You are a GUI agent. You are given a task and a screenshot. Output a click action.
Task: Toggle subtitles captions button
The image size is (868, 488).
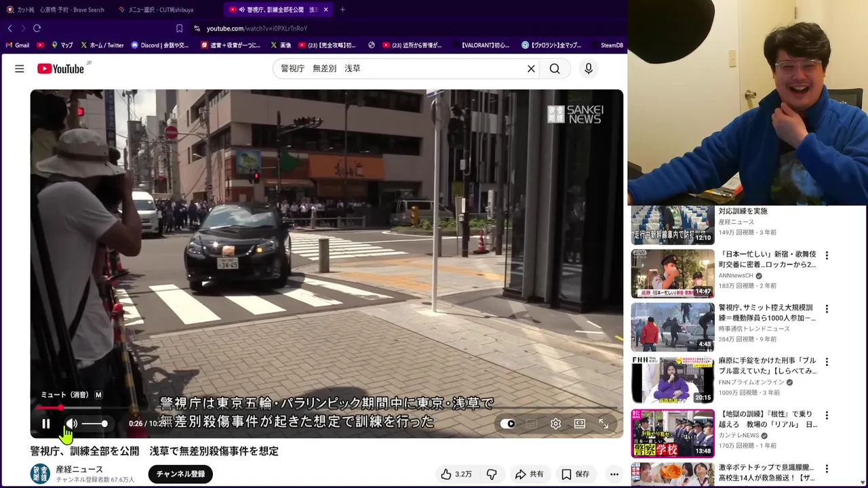click(x=532, y=424)
